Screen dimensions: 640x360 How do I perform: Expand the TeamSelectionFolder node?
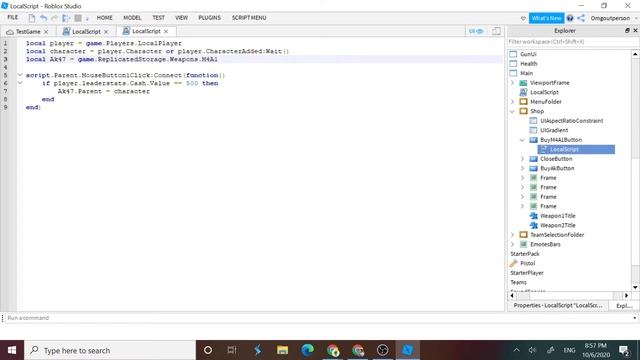point(513,235)
